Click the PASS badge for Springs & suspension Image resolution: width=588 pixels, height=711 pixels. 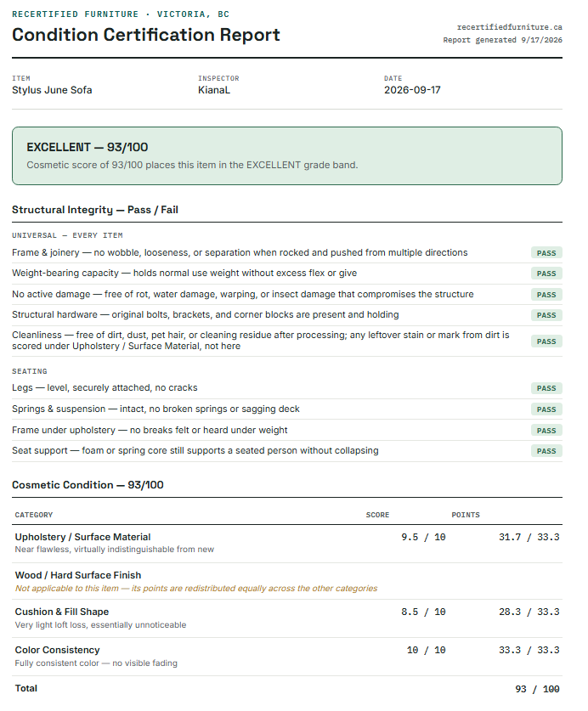pyautogui.click(x=546, y=409)
